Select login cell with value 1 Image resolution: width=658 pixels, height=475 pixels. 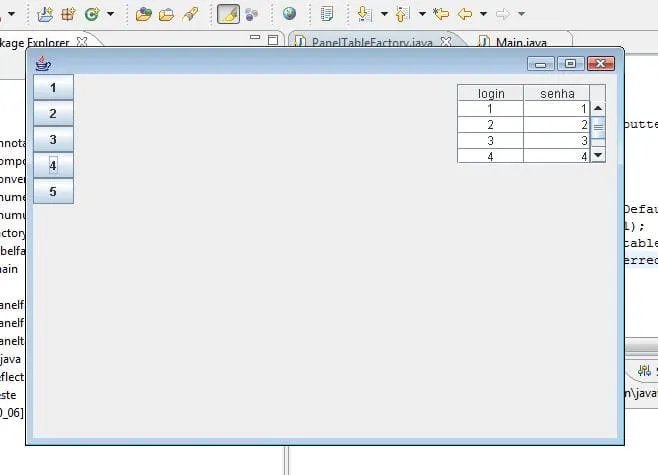(x=491, y=109)
